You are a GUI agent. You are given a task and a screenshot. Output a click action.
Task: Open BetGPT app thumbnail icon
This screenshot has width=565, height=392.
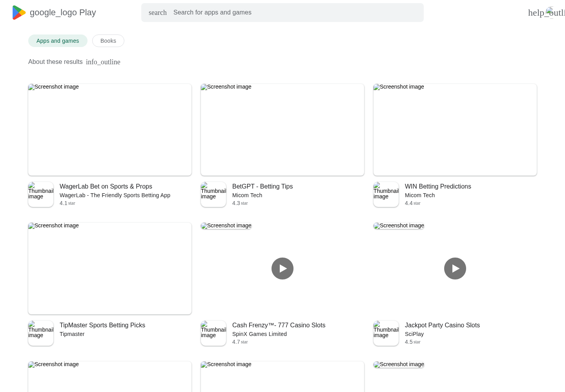213,194
